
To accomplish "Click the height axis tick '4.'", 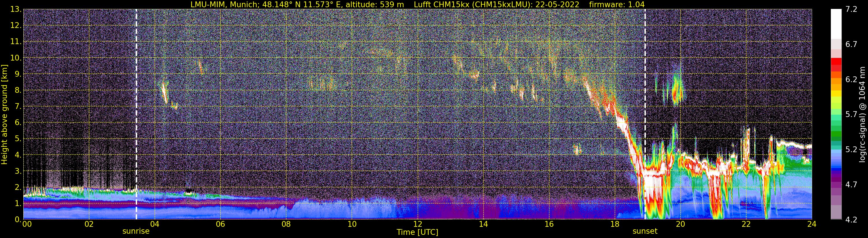I will (18, 155).
